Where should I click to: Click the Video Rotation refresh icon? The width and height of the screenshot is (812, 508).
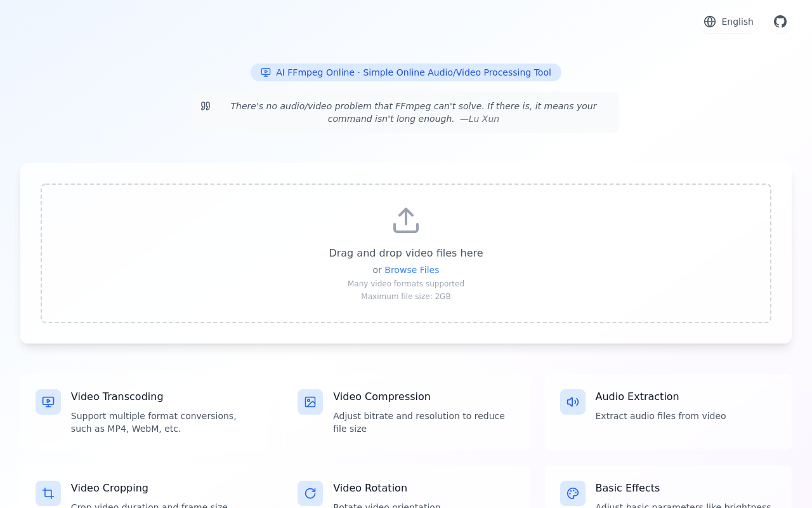click(310, 493)
